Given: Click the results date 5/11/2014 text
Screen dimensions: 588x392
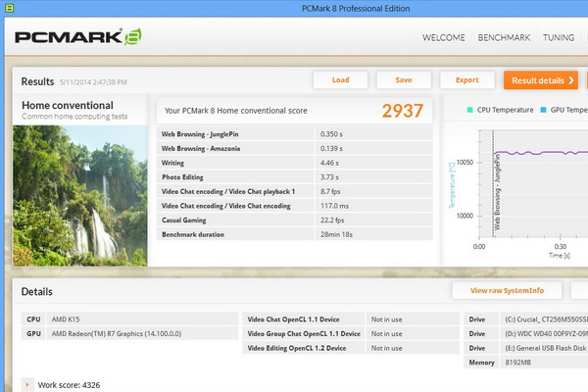Looking at the screenshot, I should click(x=93, y=82).
